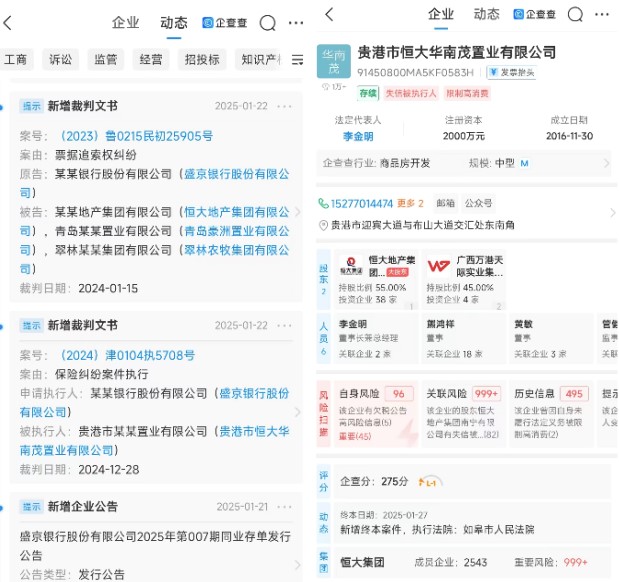Tap the back arrow on the left screen
This screenshot has width=619, height=582.
(x=8, y=23)
